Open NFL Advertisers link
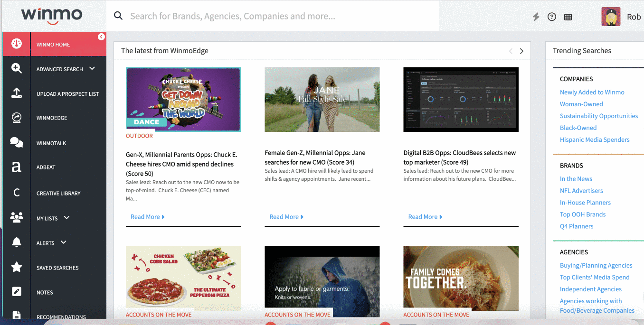The image size is (644, 325). pyautogui.click(x=581, y=191)
